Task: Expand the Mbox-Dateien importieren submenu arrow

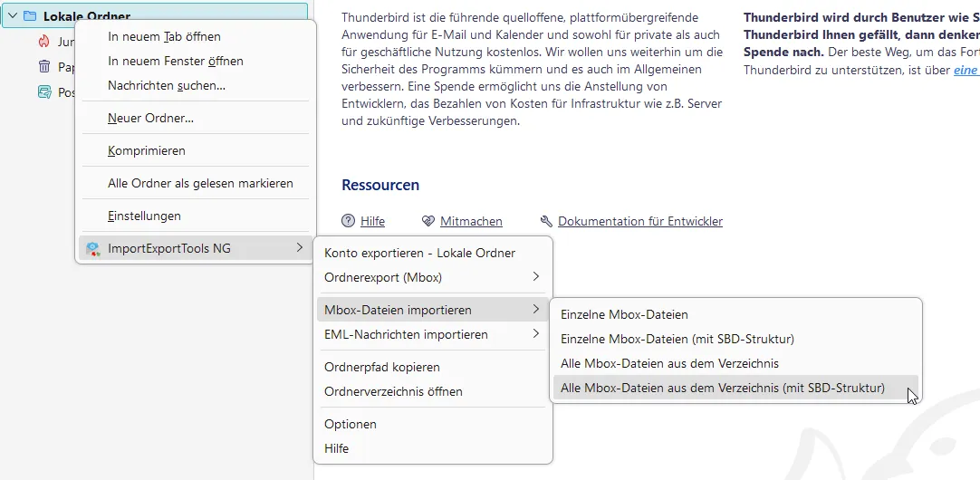Action: coord(535,310)
